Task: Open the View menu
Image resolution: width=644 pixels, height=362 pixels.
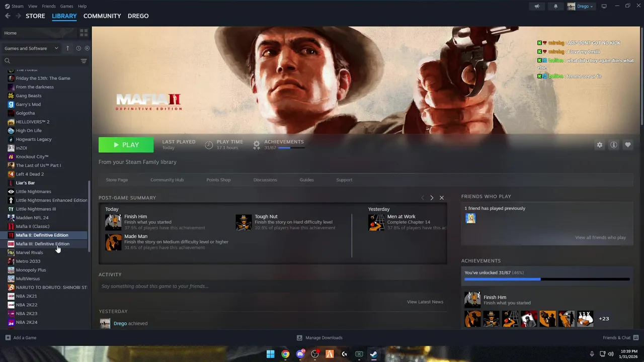Action: [x=33, y=6]
